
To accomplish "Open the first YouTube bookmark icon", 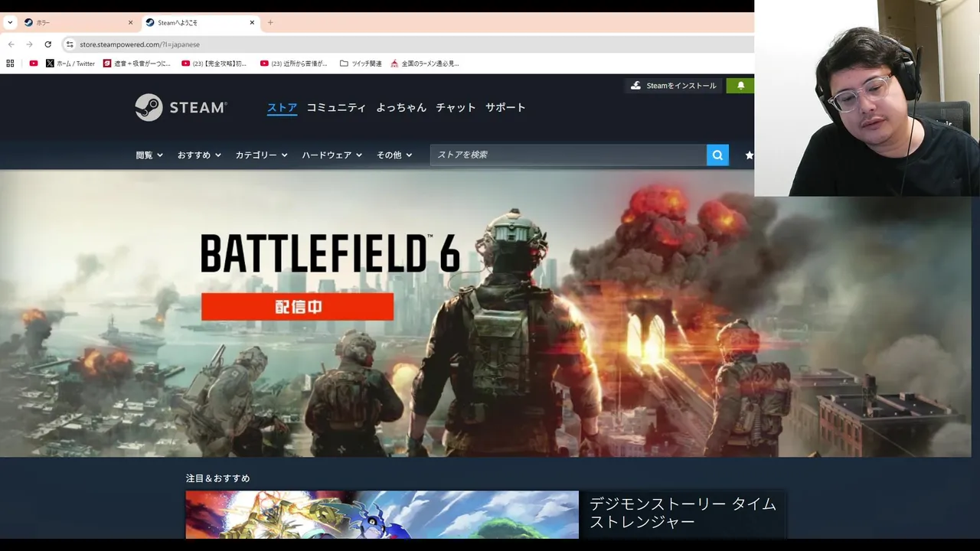I will tap(34, 64).
